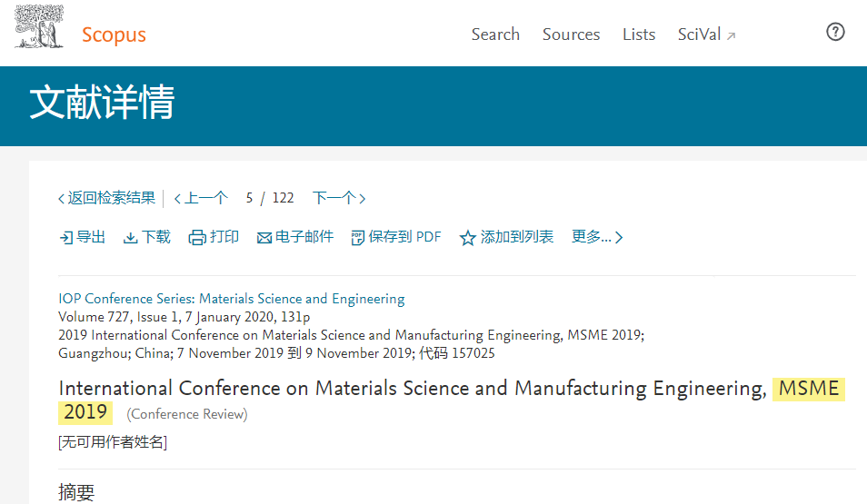Click the Scopus brand name link
This screenshot has height=504, width=867.
114,35
